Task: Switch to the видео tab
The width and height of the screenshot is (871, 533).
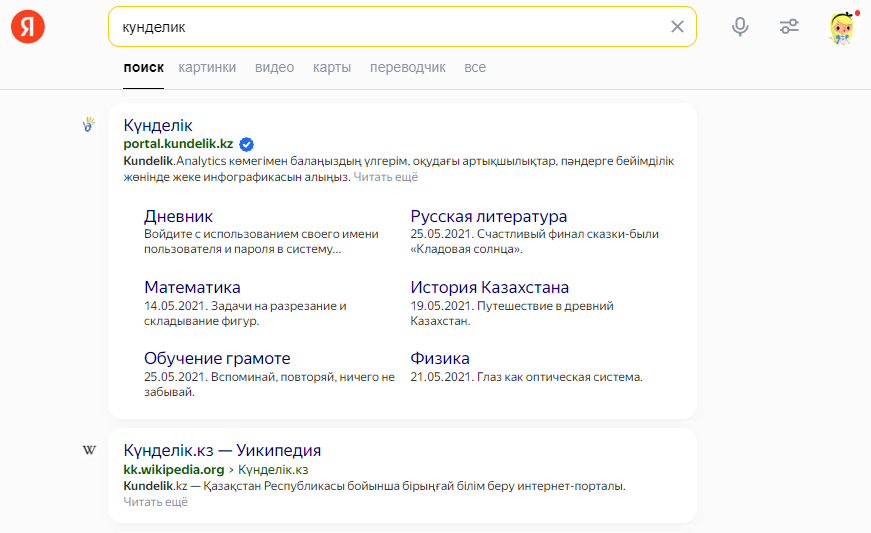Action: pos(274,67)
